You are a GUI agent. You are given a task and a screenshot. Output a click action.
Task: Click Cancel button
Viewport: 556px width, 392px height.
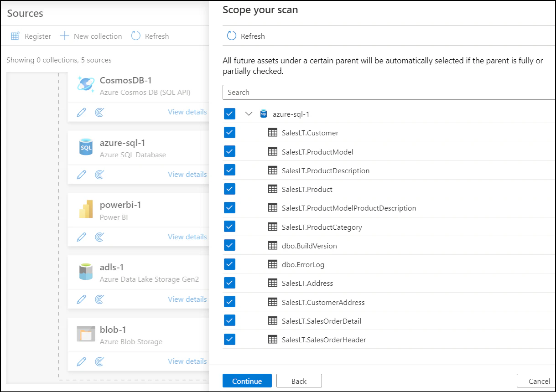point(536,381)
